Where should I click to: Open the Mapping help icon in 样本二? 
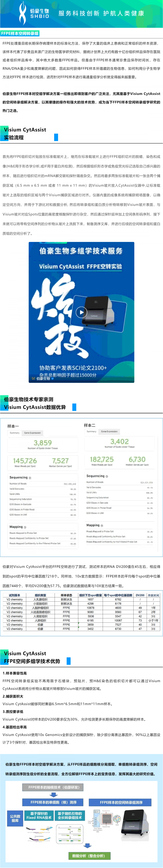(x=102, y=525)
